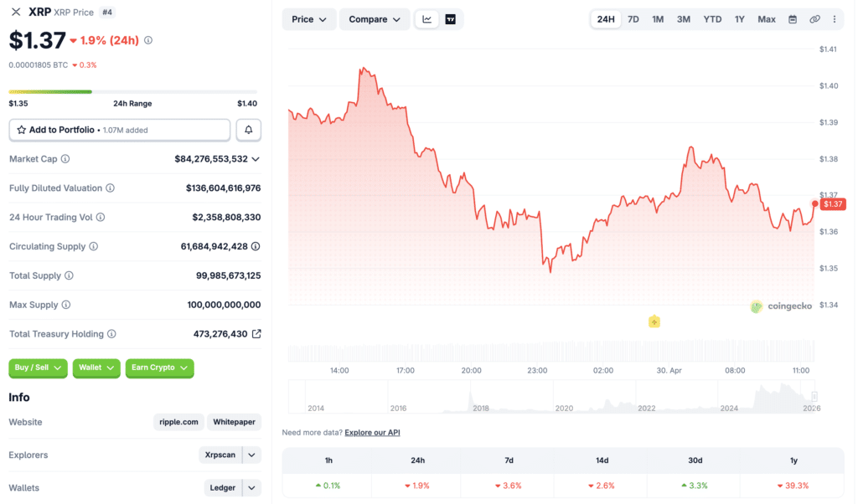Open the three-dot chart options menu

click(834, 19)
